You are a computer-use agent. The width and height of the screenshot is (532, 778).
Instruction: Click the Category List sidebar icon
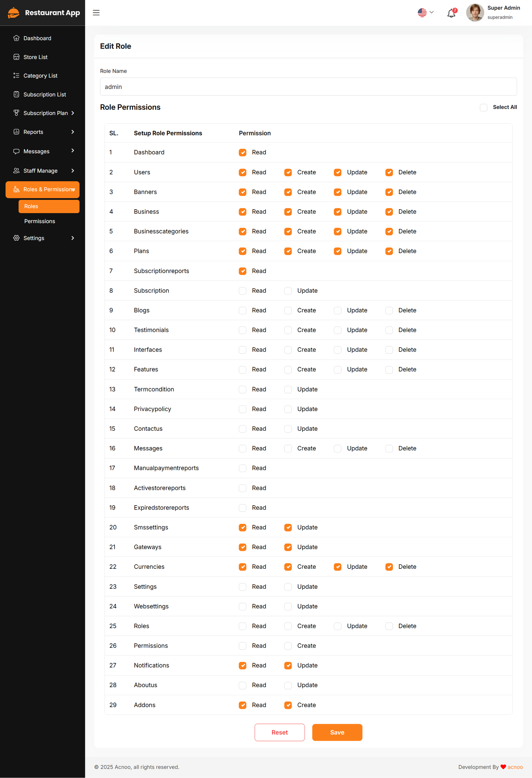point(16,76)
